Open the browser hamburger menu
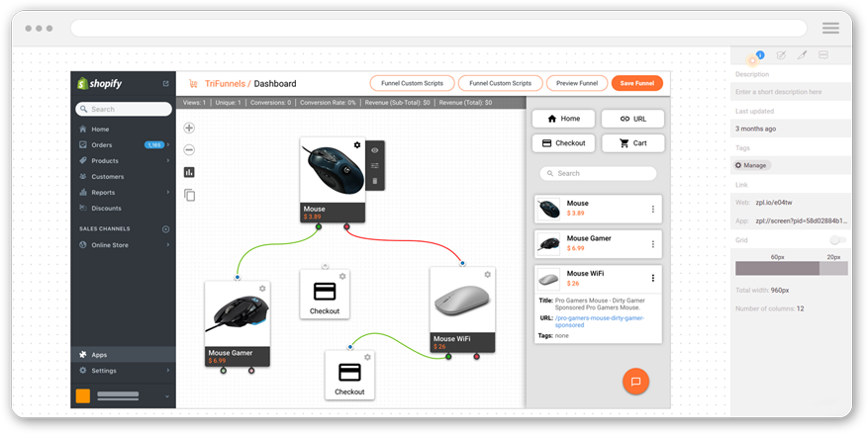Viewport: 868px width, 434px height. 830,29
